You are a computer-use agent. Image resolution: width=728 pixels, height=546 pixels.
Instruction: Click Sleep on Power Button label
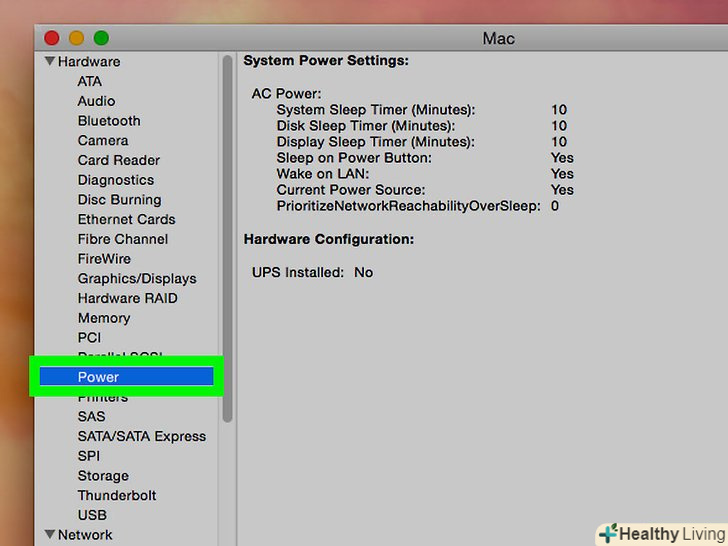[354, 158]
